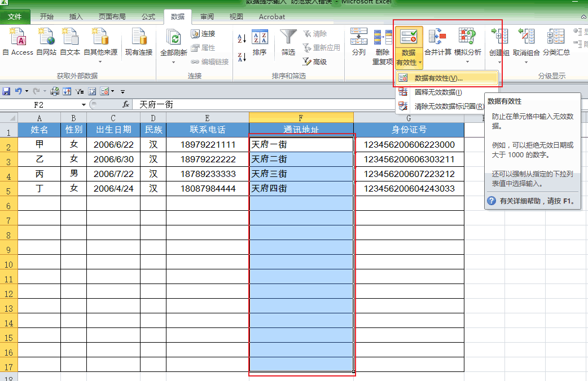
Task: Click the 高级 advanced filter button
Action: [315, 61]
